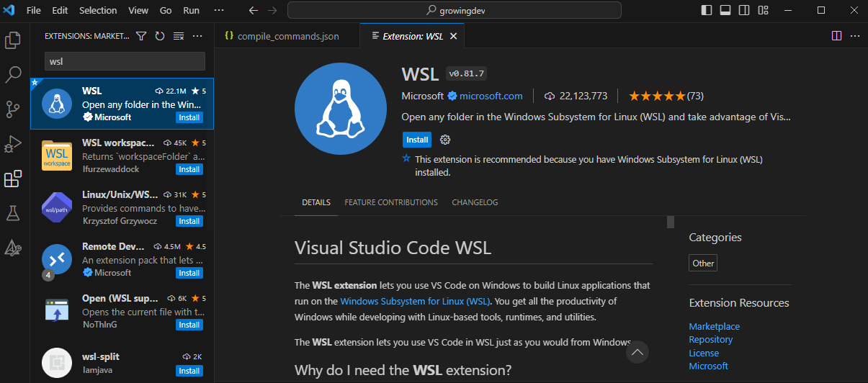The width and height of the screenshot is (868, 383).
Task: Open the Repository resource link
Action: click(710, 339)
